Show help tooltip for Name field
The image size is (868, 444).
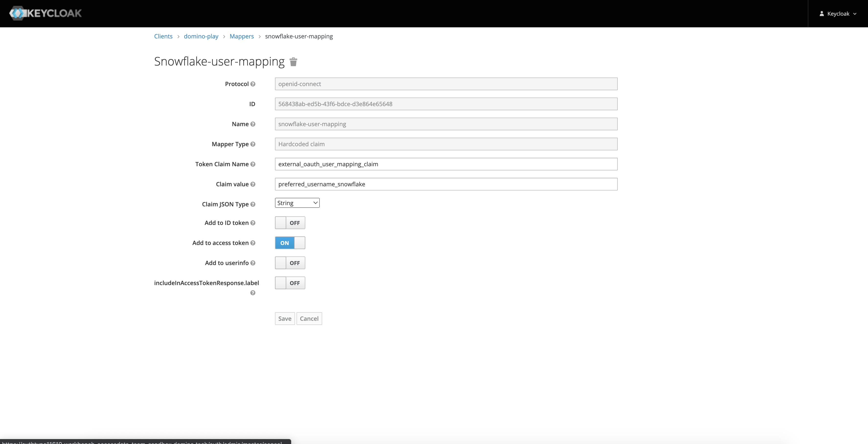pyautogui.click(x=253, y=124)
